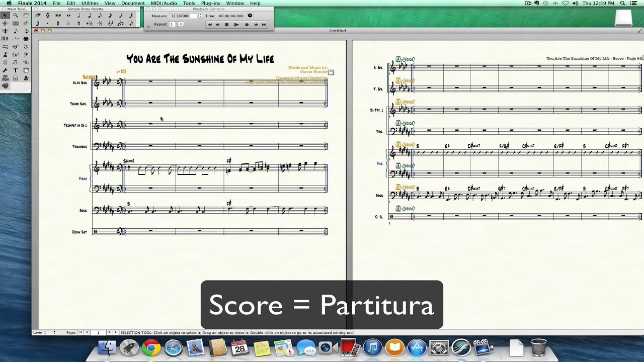644x362 pixels.
Task: Select the natural accidental tool
Action: point(78,24)
